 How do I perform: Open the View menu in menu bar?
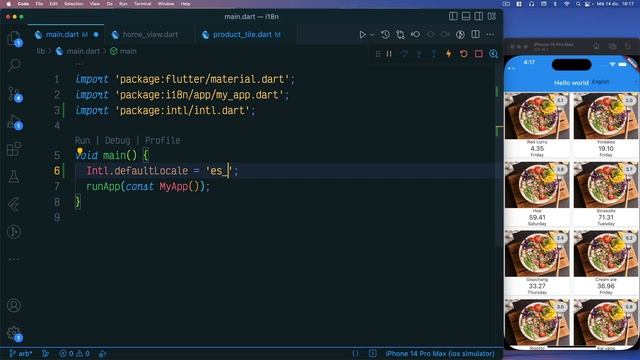95,4
